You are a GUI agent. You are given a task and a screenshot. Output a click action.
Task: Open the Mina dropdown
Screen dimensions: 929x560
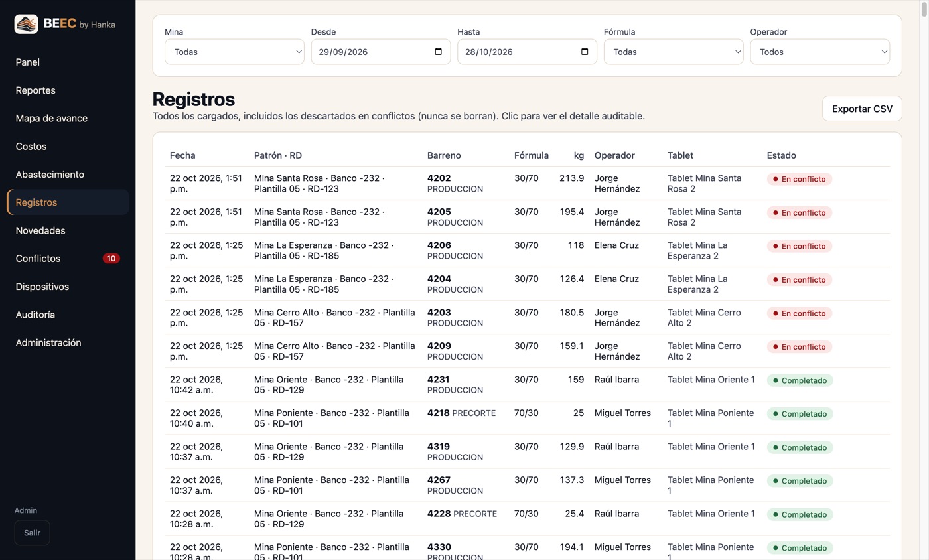coord(234,52)
